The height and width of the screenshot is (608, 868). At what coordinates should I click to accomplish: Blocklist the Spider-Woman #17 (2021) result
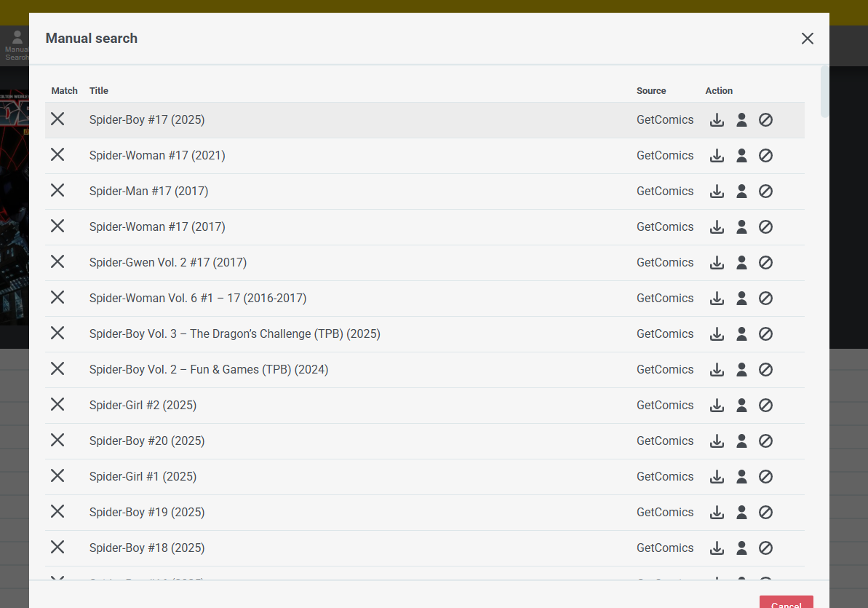(765, 156)
